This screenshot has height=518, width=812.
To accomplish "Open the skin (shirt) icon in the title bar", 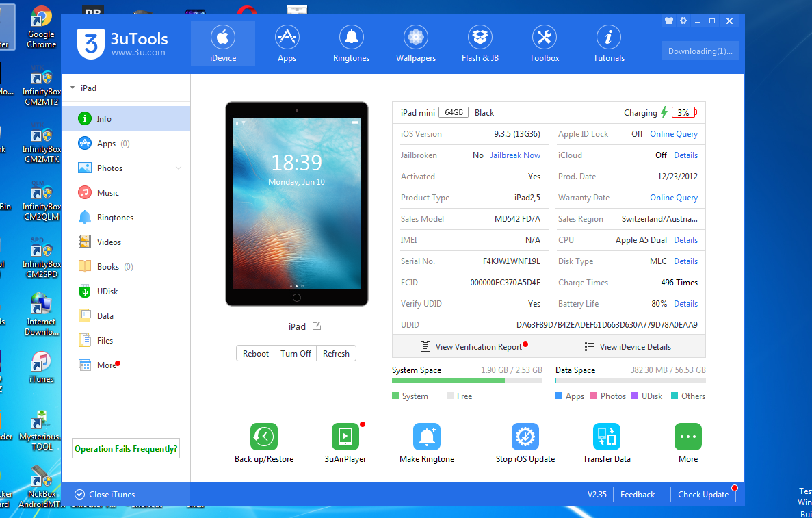I will pos(668,21).
